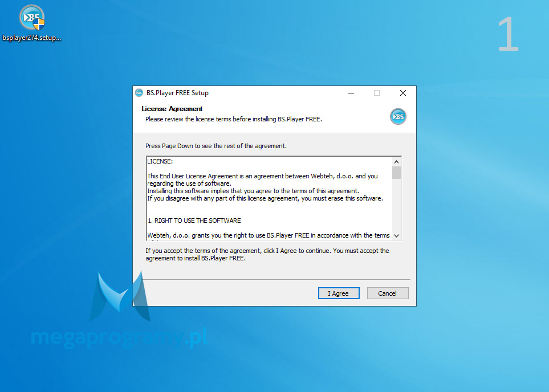This screenshot has width=549, height=392.
Task: Close the BS.Player FREE Setup window
Action: click(x=403, y=93)
